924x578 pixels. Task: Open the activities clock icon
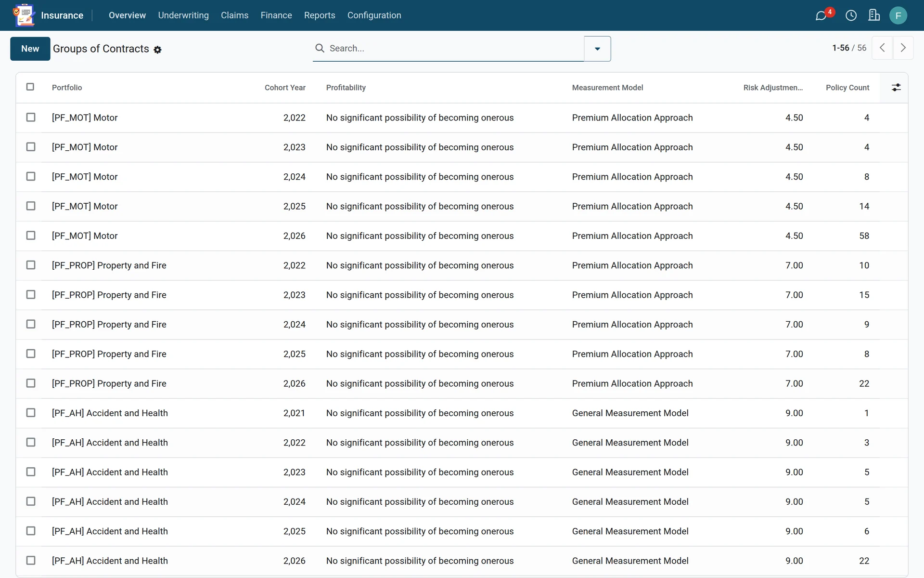(x=851, y=15)
